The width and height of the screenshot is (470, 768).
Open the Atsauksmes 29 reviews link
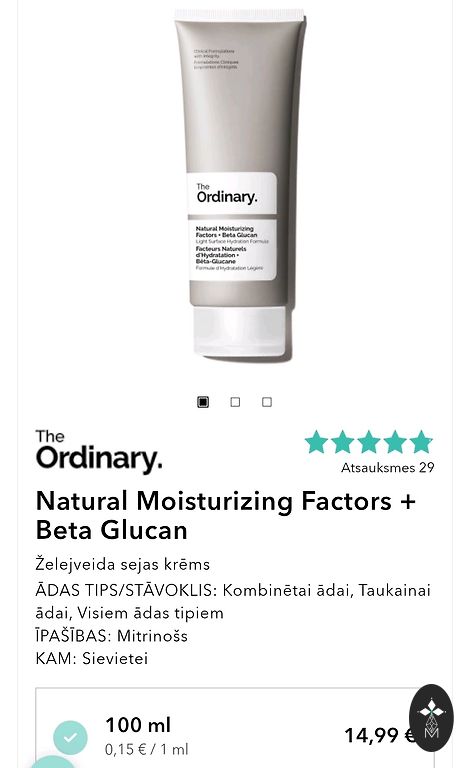(x=388, y=468)
